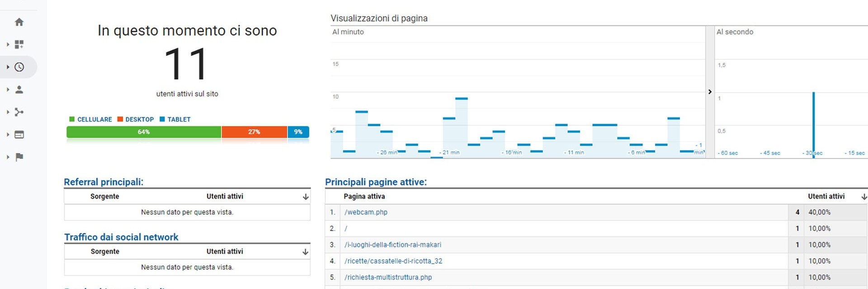Click the Pagina attiva column header
868x289 pixels.
364,196
